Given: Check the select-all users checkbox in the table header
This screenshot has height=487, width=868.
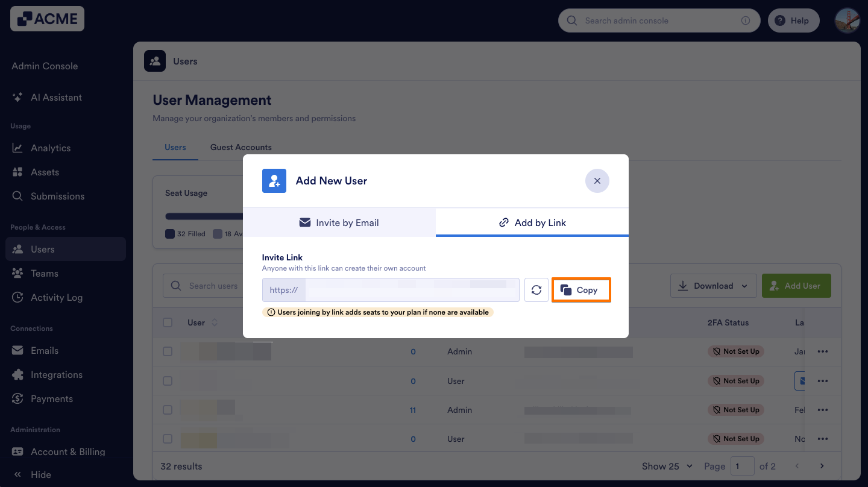Looking at the screenshot, I should point(168,322).
